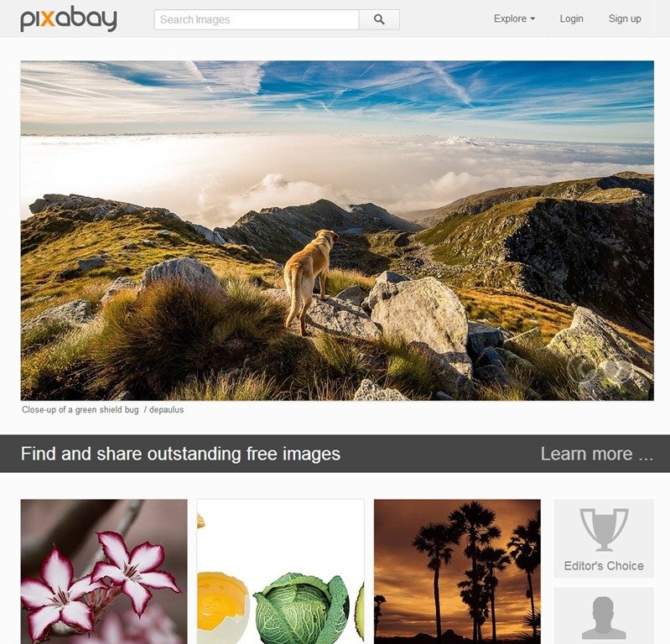
Task: Expand the Explore dropdown menu
Action: point(515,18)
